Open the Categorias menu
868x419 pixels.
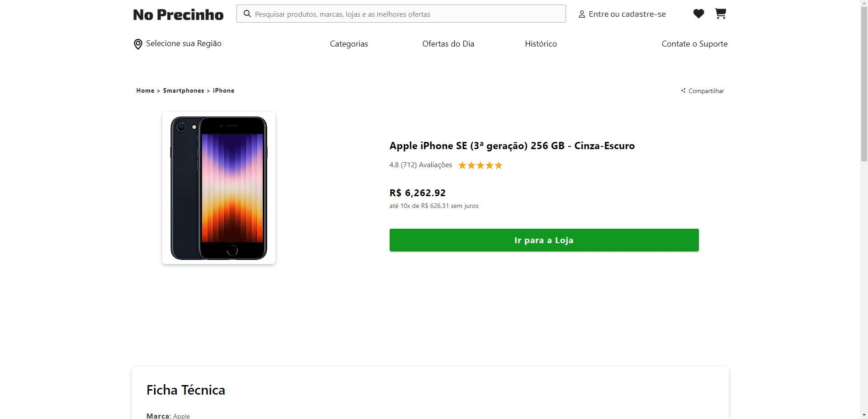pos(349,44)
